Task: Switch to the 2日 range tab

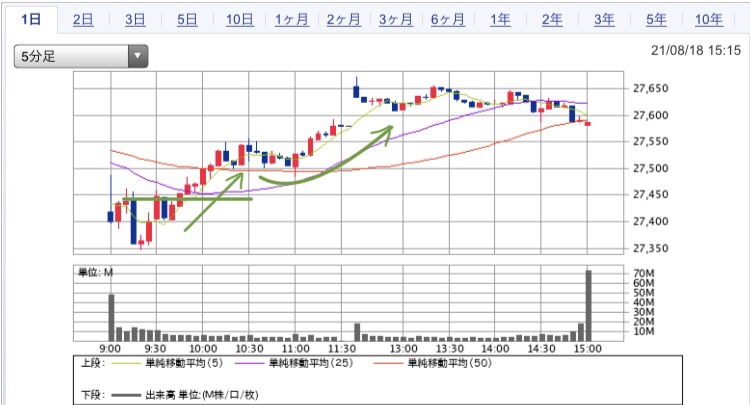Action: coord(83,20)
